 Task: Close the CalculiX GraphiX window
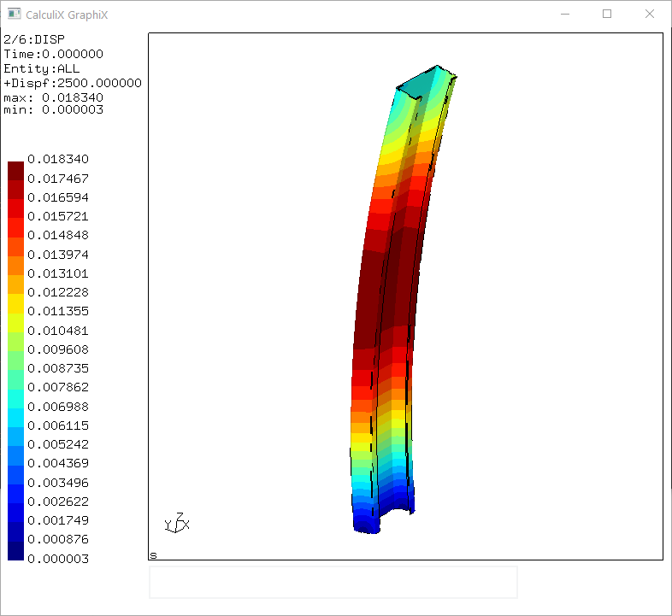[649, 15]
